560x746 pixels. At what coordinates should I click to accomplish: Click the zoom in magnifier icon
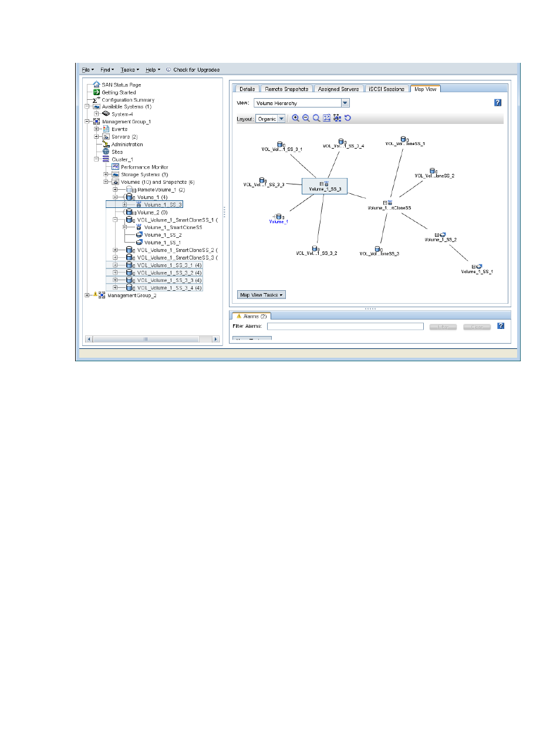pos(295,118)
